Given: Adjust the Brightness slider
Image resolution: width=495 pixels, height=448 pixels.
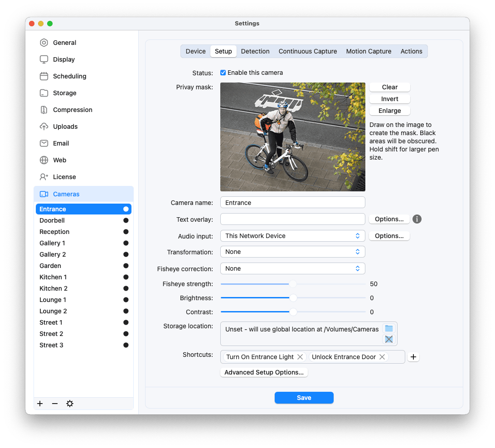Looking at the screenshot, I should (293, 298).
